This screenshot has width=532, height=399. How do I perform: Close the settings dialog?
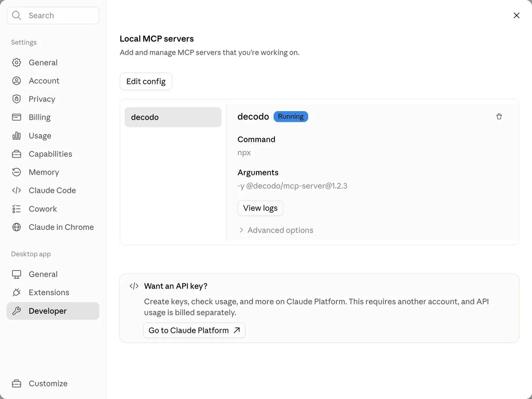pos(516,15)
